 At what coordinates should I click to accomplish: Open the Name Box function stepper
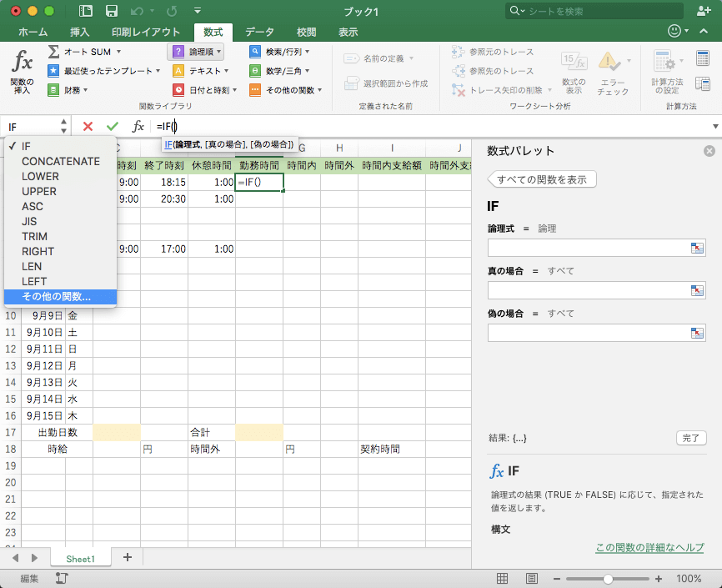coord(63,126)
